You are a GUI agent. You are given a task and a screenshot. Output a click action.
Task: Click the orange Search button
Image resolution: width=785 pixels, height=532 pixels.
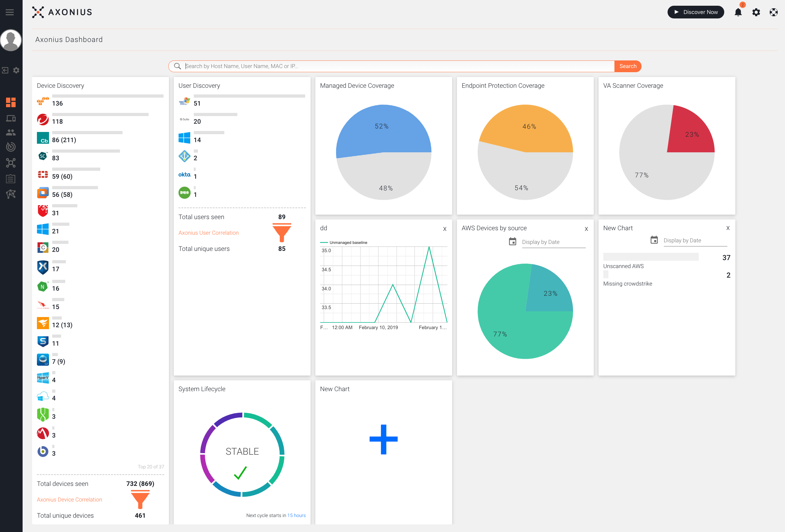(627, 66)
